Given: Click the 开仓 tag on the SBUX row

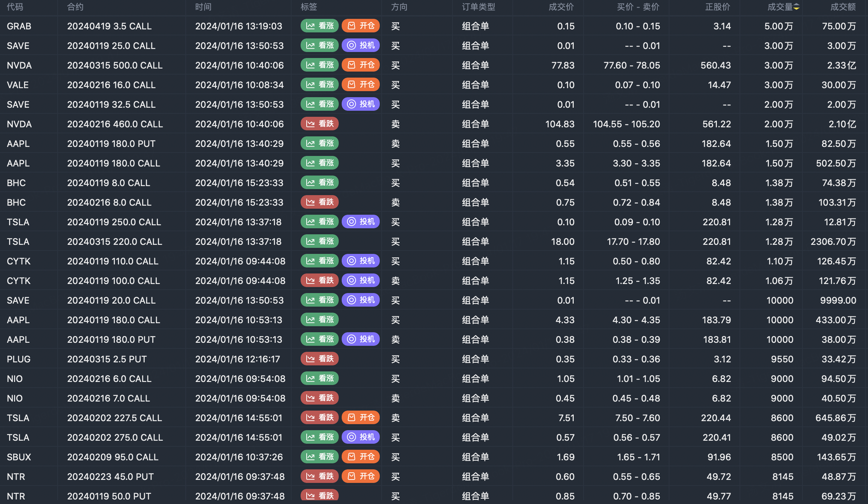Looking at the screenshot, I should [x=361, y=457].
